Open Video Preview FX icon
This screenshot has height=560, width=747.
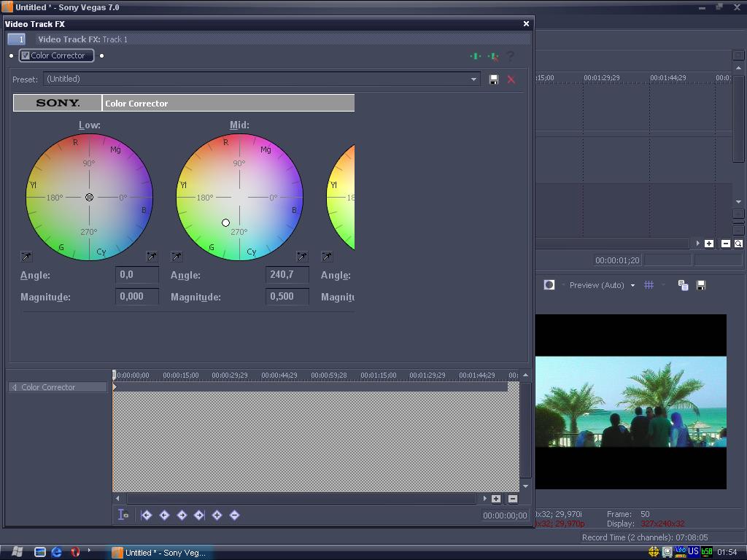tap(549, 285)
